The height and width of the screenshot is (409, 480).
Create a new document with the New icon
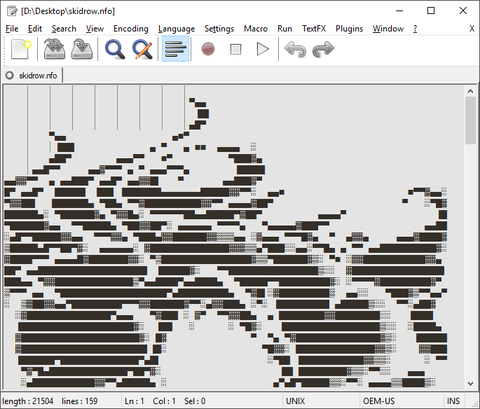click(x=21, y=49)
